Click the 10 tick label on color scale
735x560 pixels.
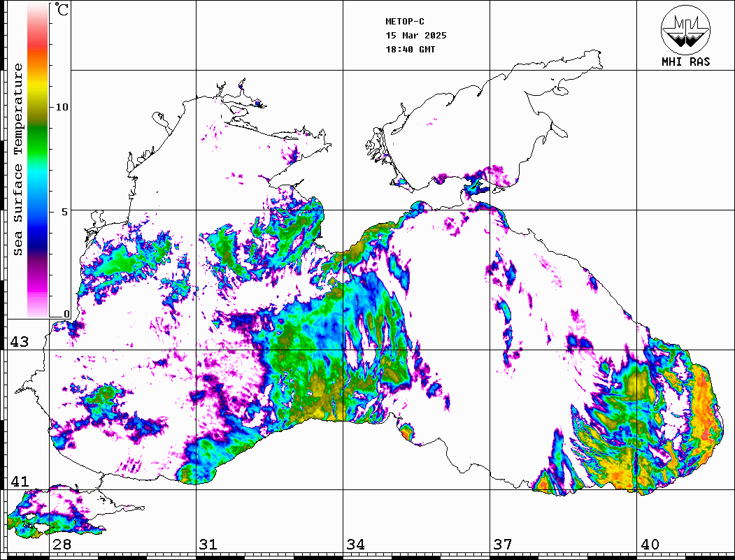pos(62,107)
